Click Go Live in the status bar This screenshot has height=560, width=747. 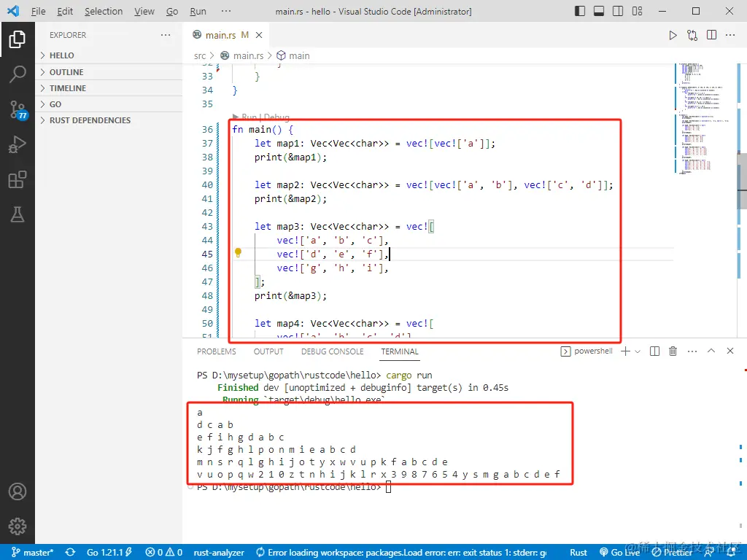click(619, 553)
